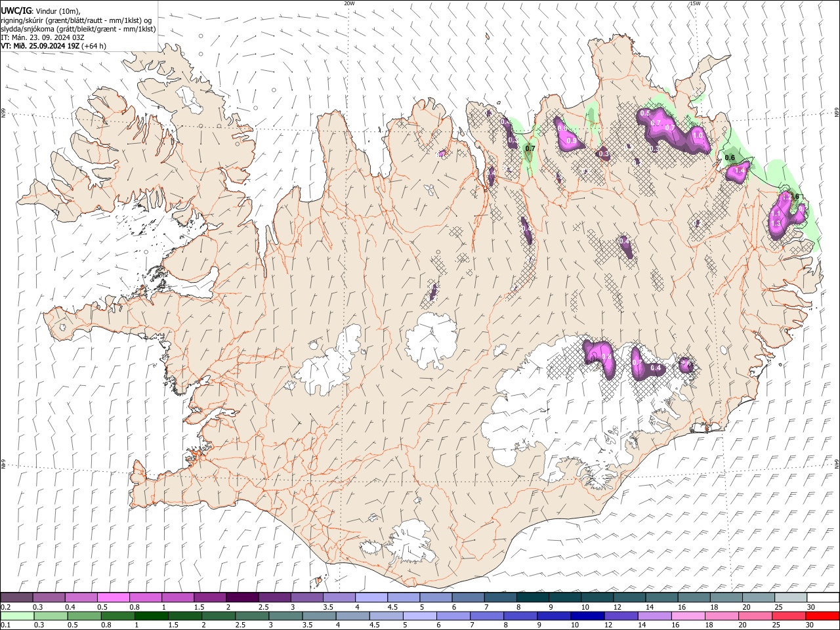
Task: Click the '0.4' value on Vatnajökull's edge
Action: tap(655, 368)
